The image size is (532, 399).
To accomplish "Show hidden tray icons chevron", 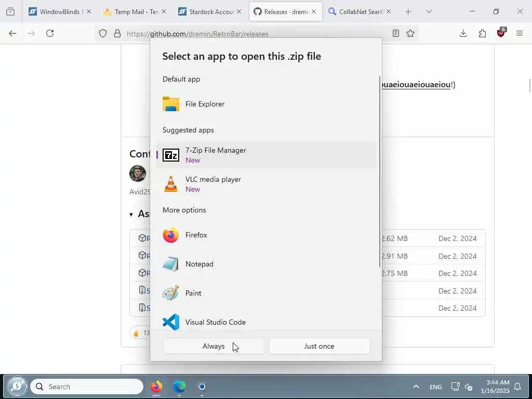I will tap(416, 387).
